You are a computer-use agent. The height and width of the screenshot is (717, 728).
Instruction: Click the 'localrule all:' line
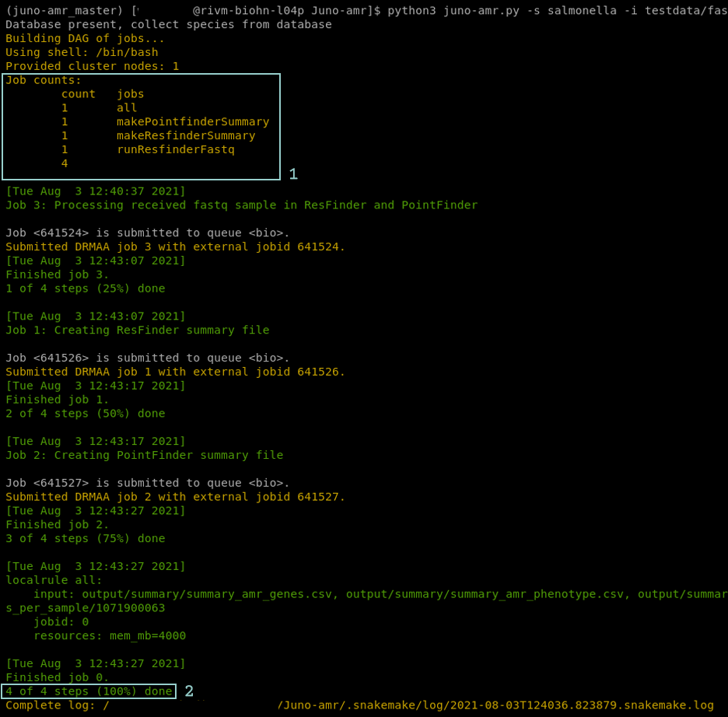[x=54, y=581]
